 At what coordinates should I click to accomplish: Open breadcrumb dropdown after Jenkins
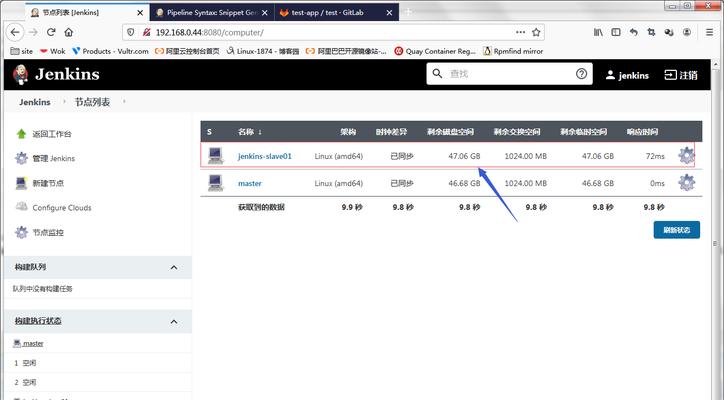[64, 101]
